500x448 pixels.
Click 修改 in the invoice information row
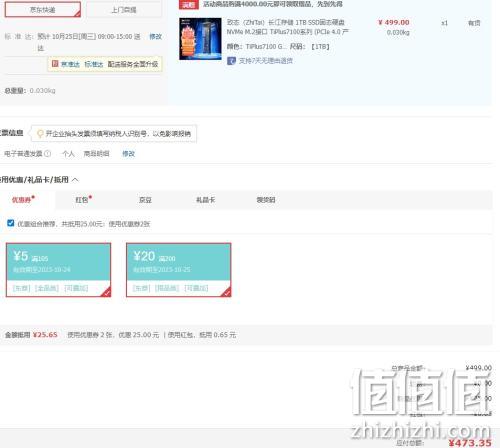pyautogui.click(x=128, y=154)
